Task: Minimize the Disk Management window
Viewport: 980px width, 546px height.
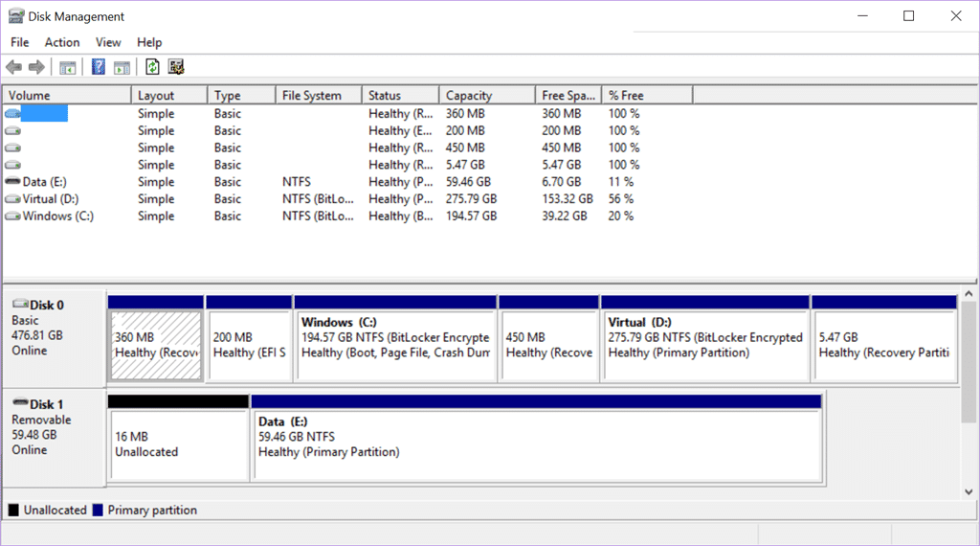Action: [x=862, y=16]
